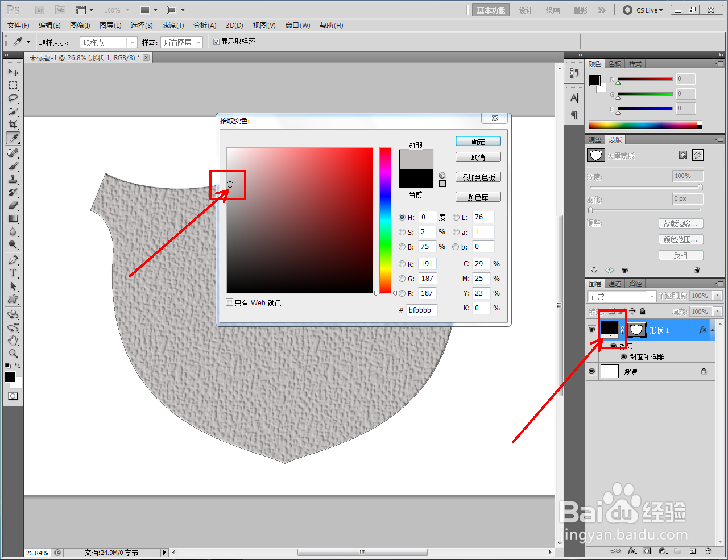Click the delete layer trash icon
This screenshot has width=728, height=560.
(x=708, y=551)
